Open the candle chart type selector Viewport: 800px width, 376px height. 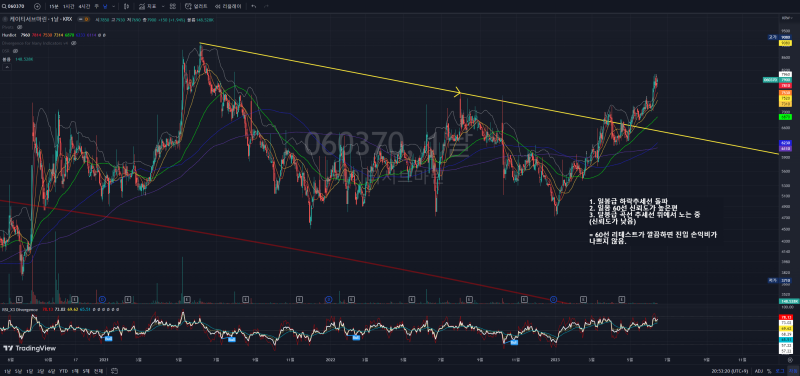[x=126, y=7]
